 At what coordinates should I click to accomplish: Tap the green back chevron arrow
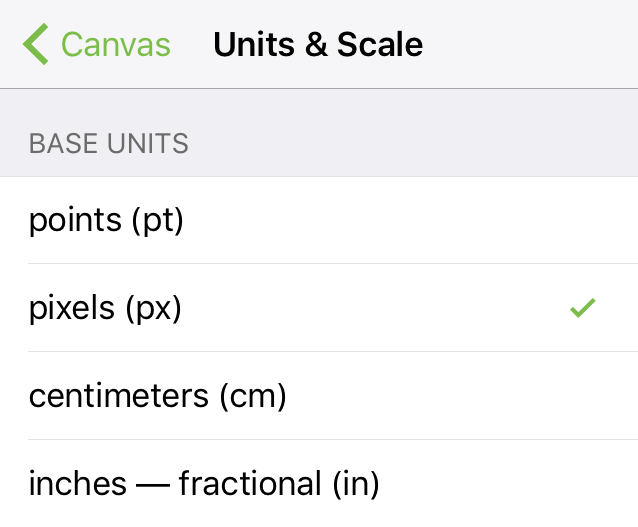(x=35, y=45)
